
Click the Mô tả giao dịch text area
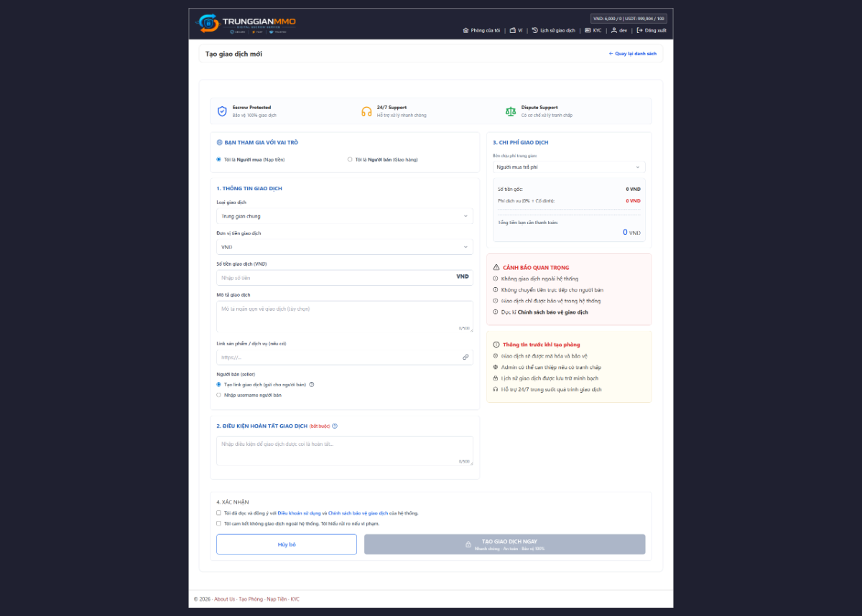pos(345,317)
